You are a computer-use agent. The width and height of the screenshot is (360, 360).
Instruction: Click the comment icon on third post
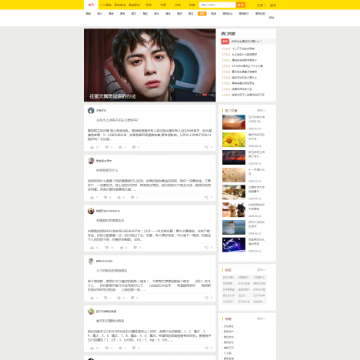(135, 248)
